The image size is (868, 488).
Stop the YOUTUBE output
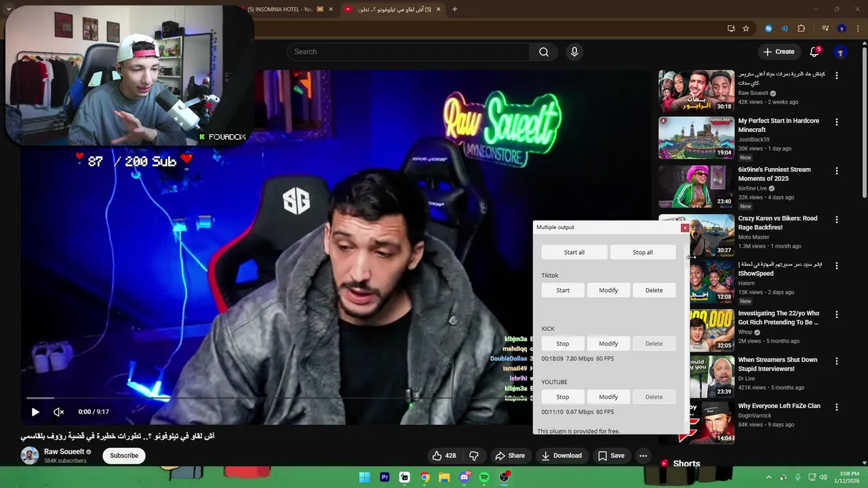click(x=563, y=397)
